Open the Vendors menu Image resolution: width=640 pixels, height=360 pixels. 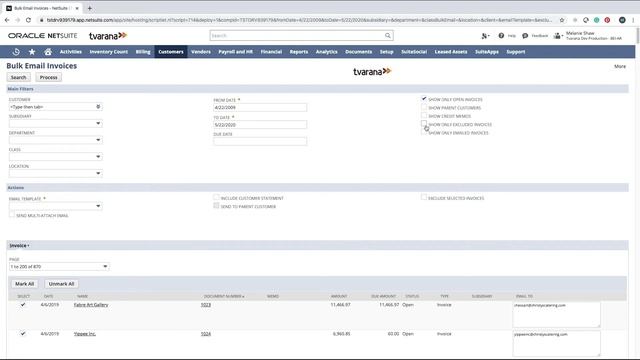[201, 52]
